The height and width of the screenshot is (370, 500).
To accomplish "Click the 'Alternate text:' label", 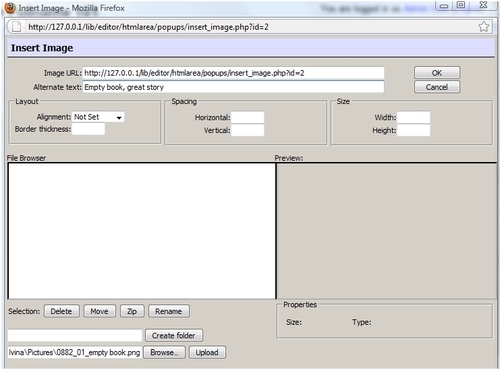I will point(57,87).
